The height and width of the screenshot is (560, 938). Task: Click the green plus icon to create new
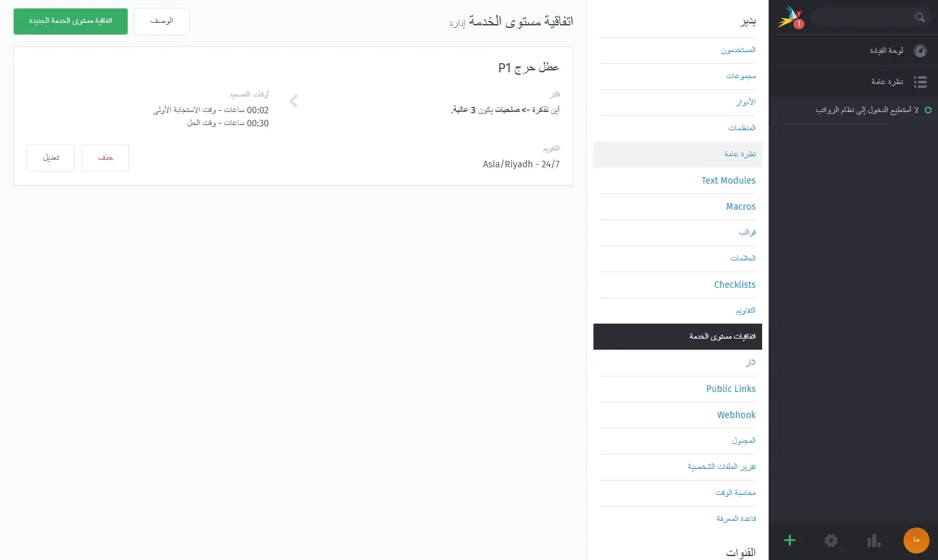point(789,540)
